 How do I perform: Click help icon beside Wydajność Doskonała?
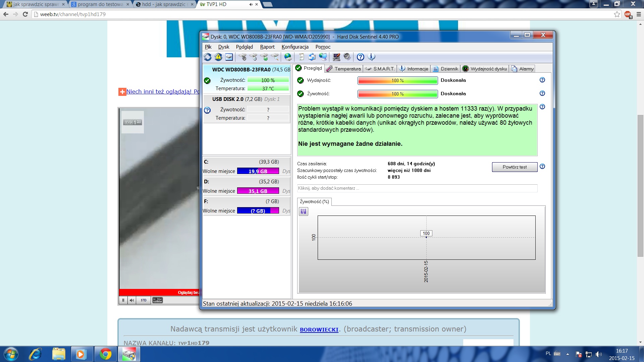[542, 80]
